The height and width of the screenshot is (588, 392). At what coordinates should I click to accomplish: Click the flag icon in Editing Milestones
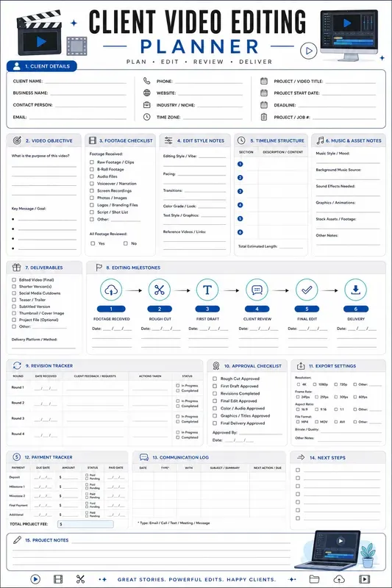click(x=99, y=268)
